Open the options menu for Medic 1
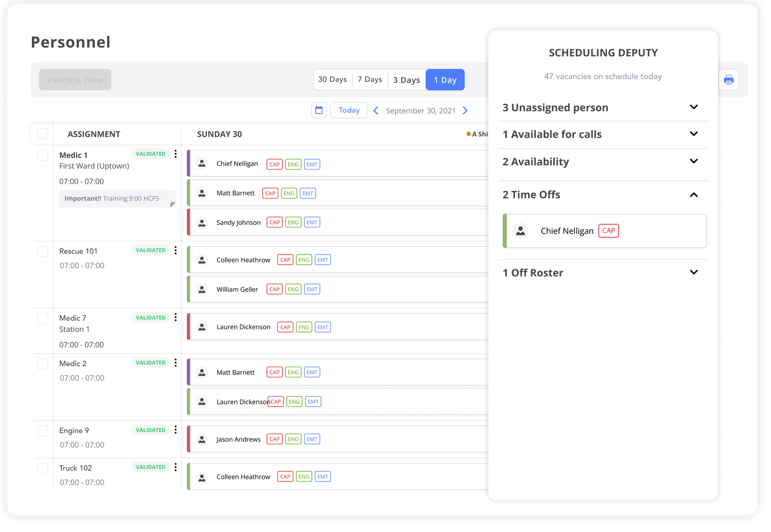Viewport: 771px width, 532px height. coord(175,154)
